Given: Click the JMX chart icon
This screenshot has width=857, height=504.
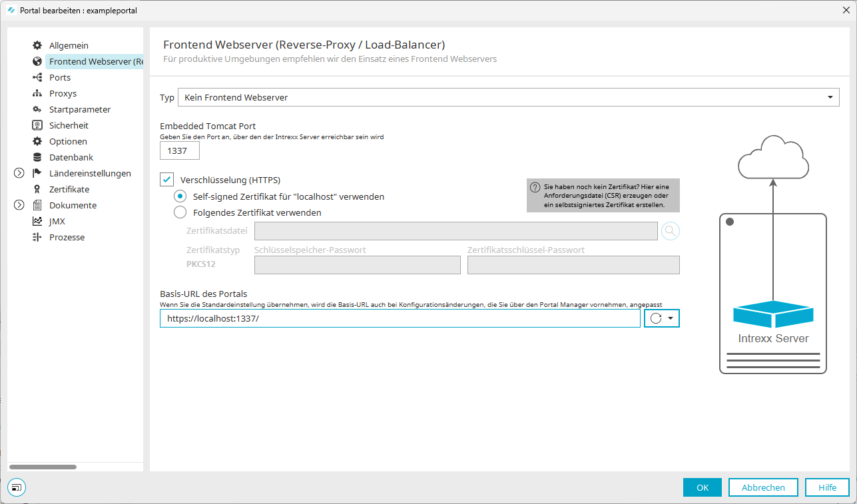Looking at the screenshot, I should tap(37, 221).
